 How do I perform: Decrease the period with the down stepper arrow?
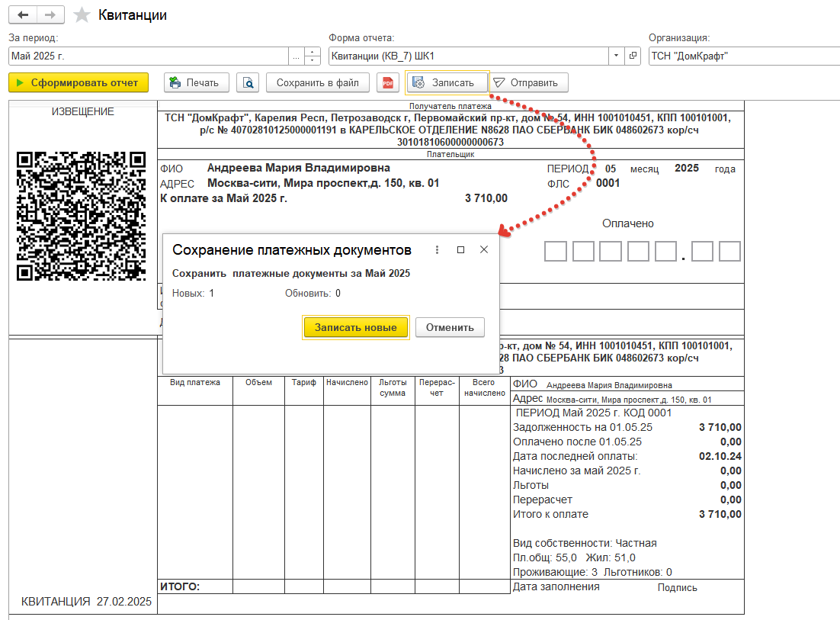(313, 60)
